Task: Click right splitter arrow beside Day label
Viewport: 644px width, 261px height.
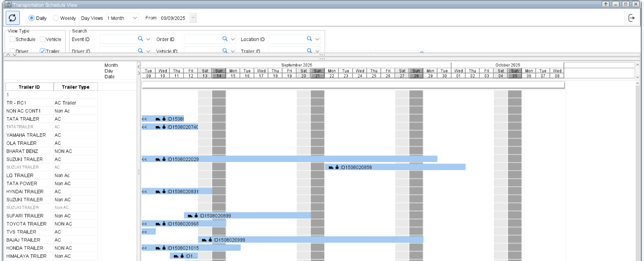Action: pyautogui.click(x=139, y=73)
